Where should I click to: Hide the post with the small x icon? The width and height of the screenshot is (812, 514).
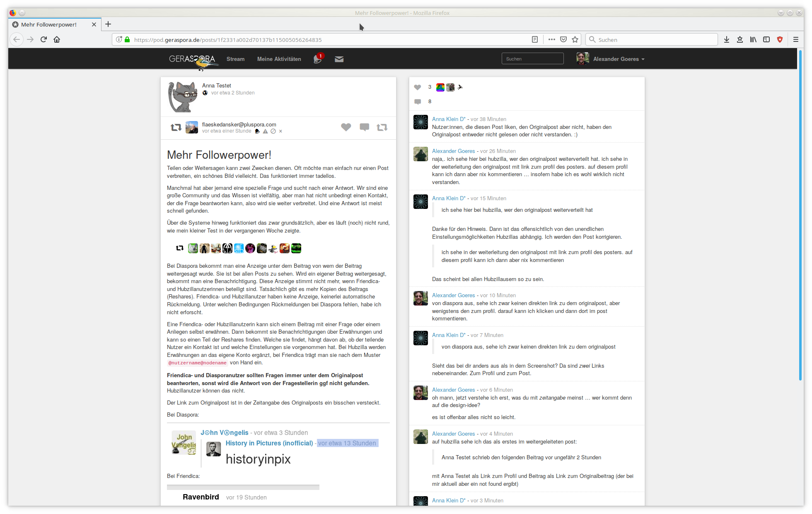(x=280, y=131)
